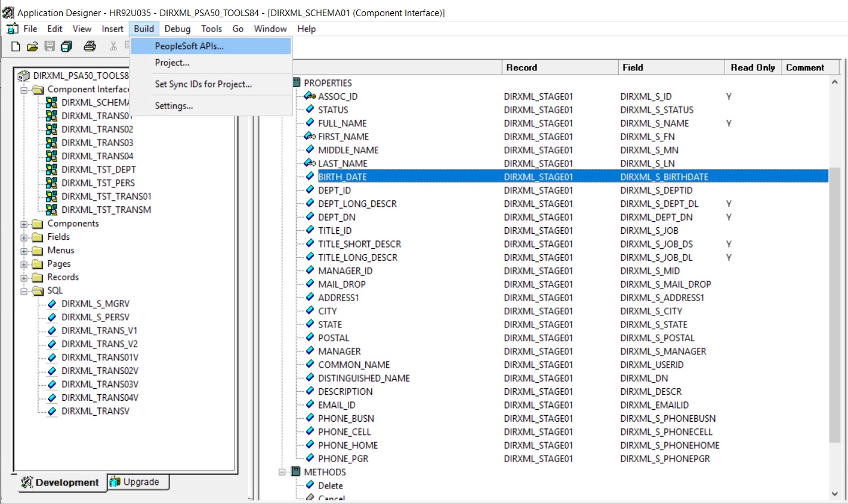Click the property icon beside EMAIL_ID

pyautogui.click(x=310, y=404)
